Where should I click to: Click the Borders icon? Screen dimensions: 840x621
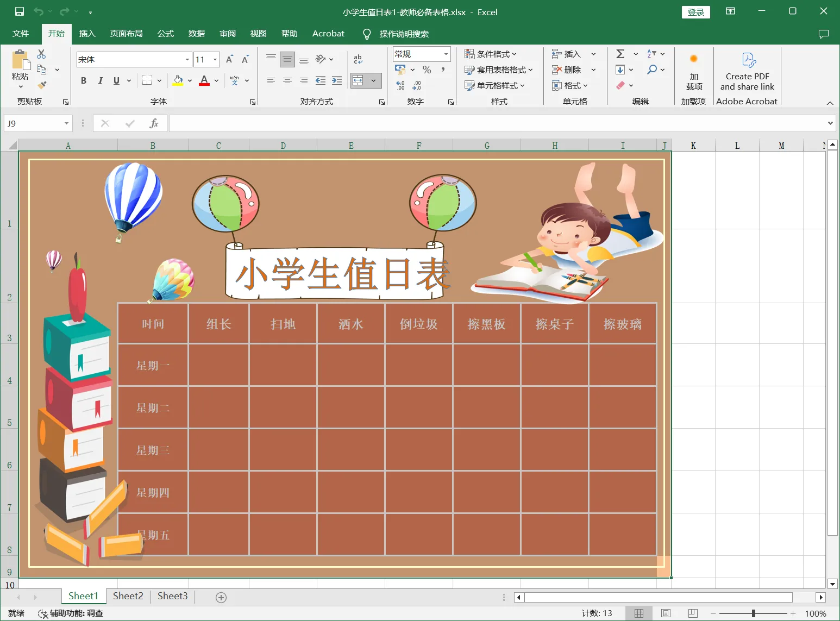pyautogui.click(x=147, y=80)
